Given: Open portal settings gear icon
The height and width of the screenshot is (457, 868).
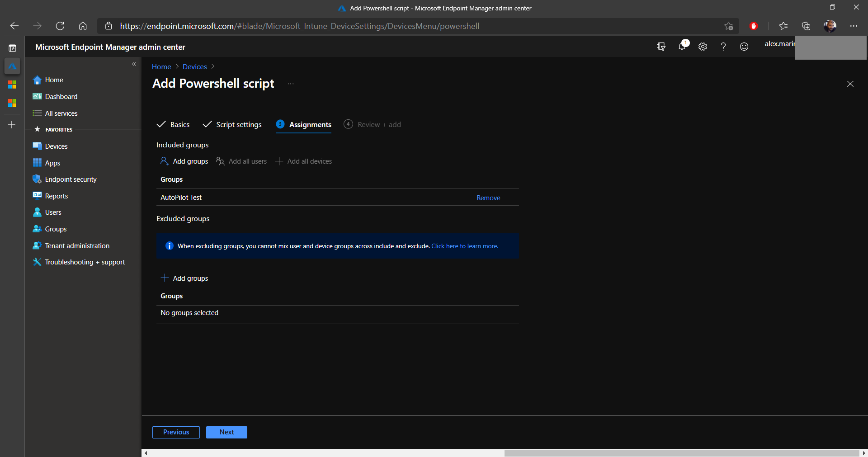Looking at the screenshot, I should pos(703,47).
